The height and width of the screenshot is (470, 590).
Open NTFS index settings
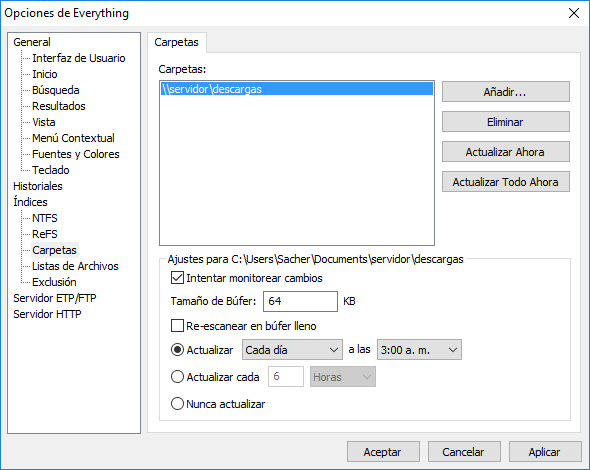pos(45,218)
